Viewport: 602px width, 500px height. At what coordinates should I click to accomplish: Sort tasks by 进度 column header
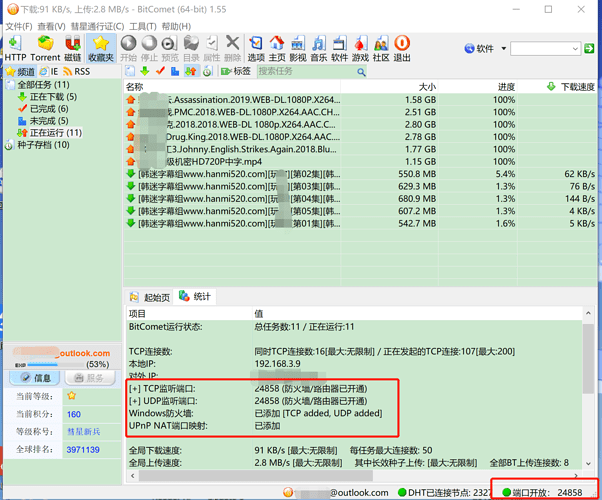pos(477,87)
